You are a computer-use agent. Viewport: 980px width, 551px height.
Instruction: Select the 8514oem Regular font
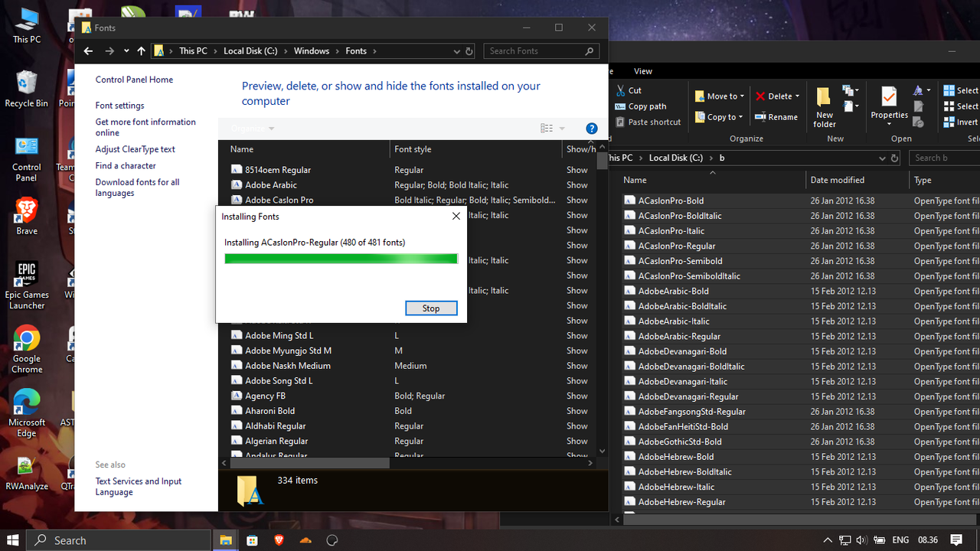pyautogui.click(x=278, y=170)
